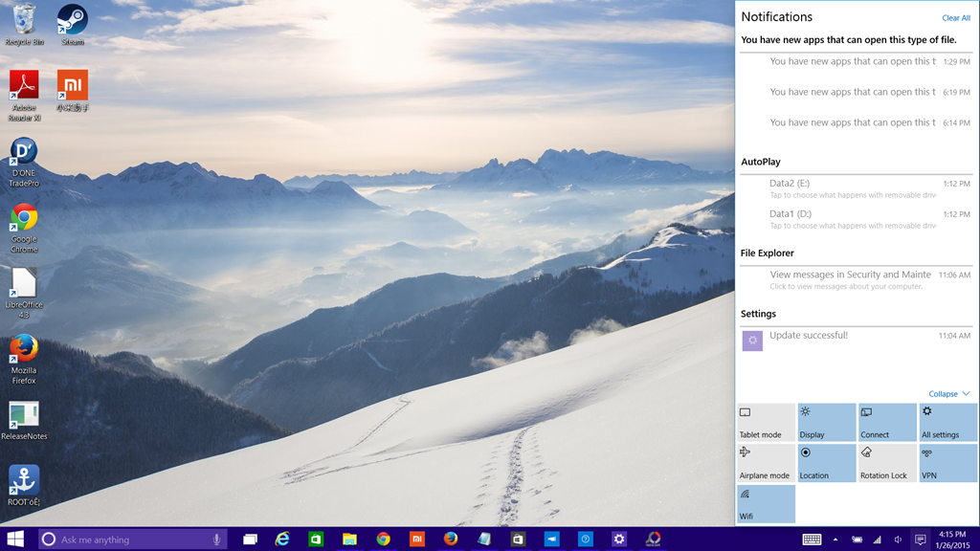Viewport: 980px width, 551px height.
Task: Turn off the Location quick action
Action: [826, 463]
